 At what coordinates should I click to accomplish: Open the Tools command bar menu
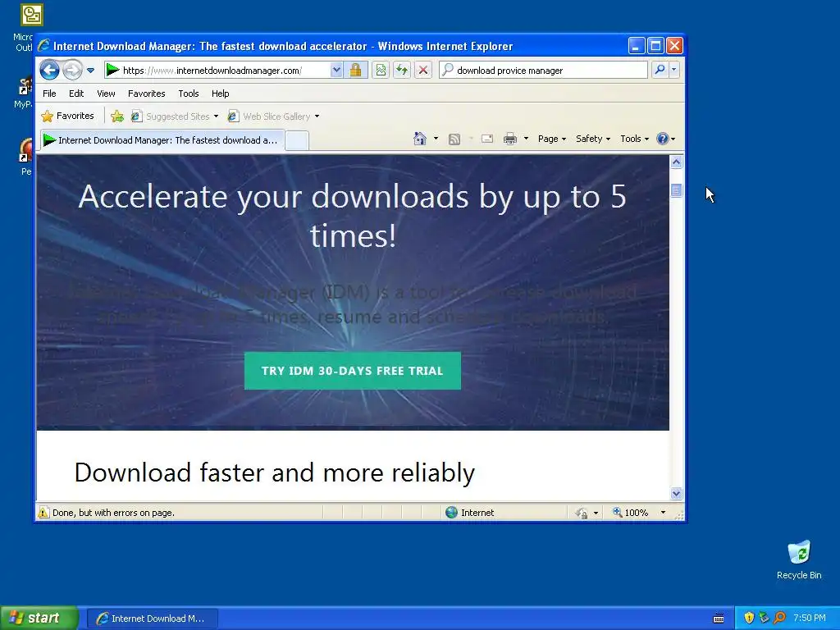pyautogui.click(x=634, y=139)
